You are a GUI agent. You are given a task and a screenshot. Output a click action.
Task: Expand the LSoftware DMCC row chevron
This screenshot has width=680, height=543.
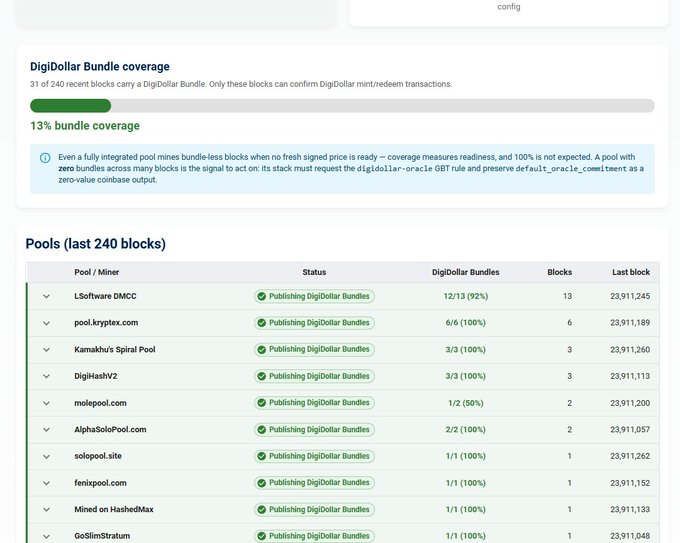coord(46,297)
